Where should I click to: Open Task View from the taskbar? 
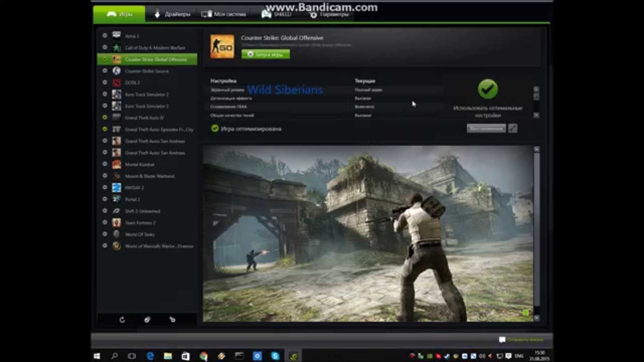(x=132, y=355)
